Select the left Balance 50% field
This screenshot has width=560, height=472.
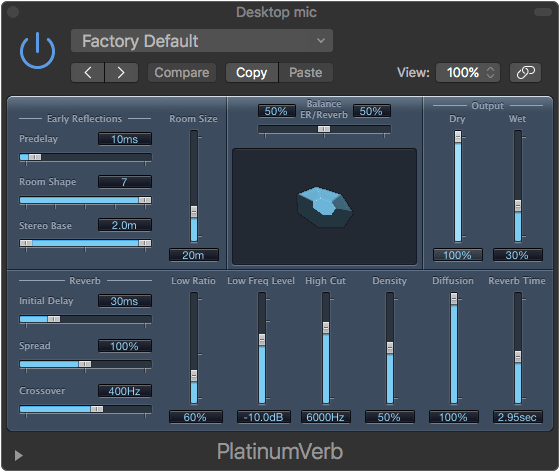tap(277, 111)
